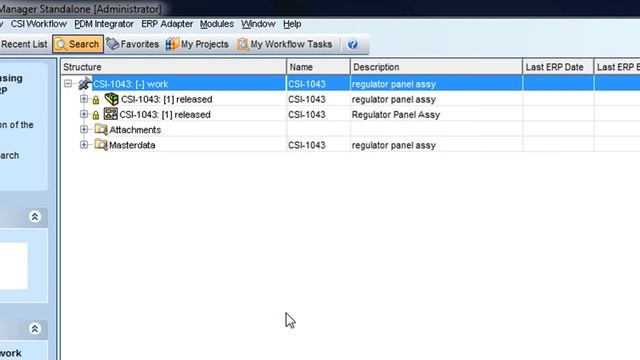
Task: Click the lock icon on second released row
Action: pyautogui.click(x=96, y=115)
